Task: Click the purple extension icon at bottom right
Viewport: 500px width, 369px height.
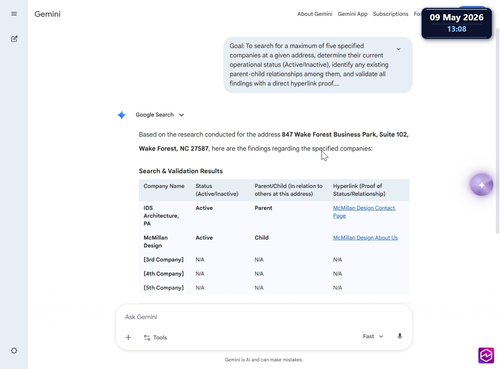Action: coord(486,355)
